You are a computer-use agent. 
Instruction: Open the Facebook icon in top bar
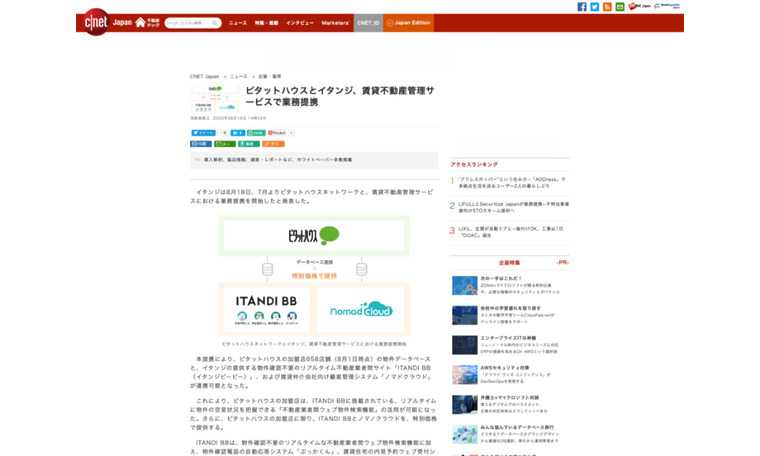coord(582,6)
